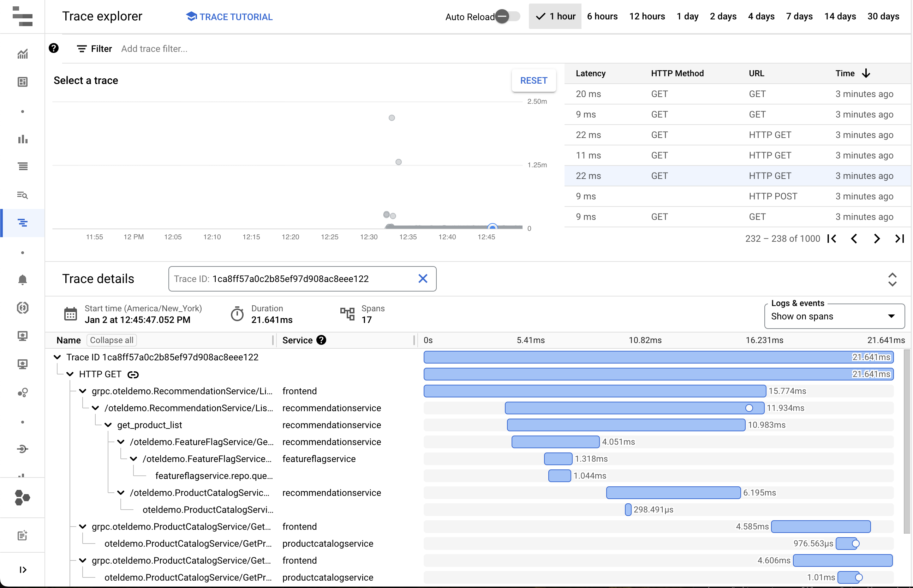Go to the last page of traces
The height and width of the screenshot is (588, 913).
899,239
